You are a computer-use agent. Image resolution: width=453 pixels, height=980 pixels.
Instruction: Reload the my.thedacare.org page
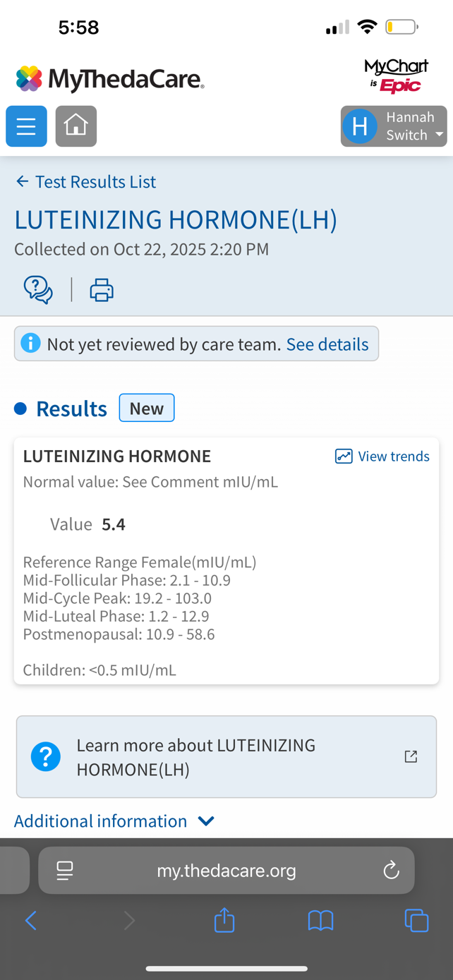pos(391,871)
